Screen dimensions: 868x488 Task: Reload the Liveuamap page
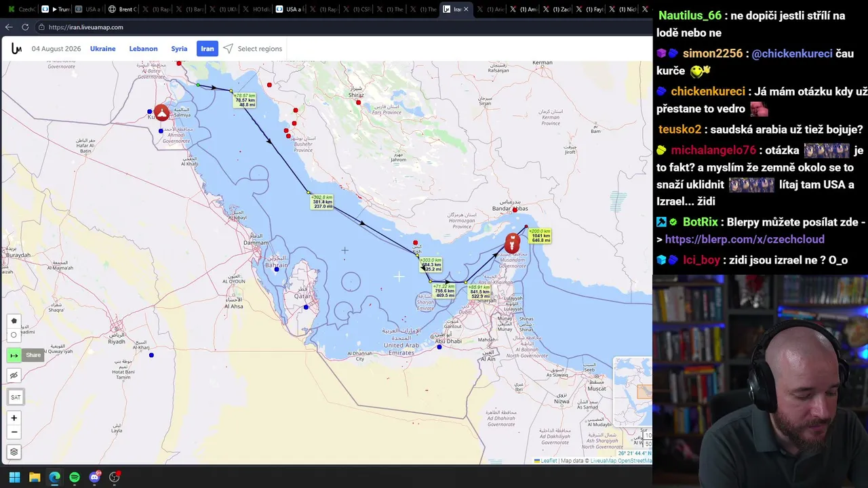(x=25, y=27)
